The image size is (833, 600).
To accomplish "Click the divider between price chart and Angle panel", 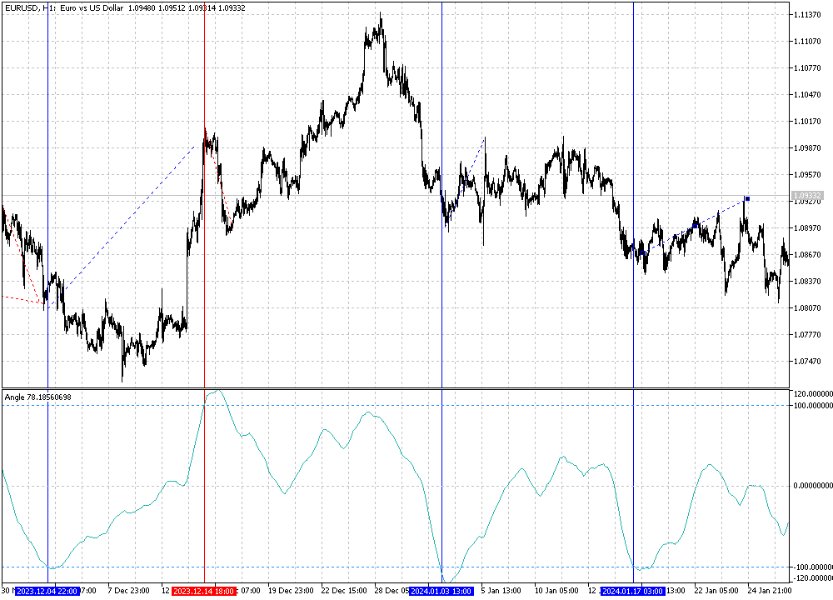I will coord(400,388).
